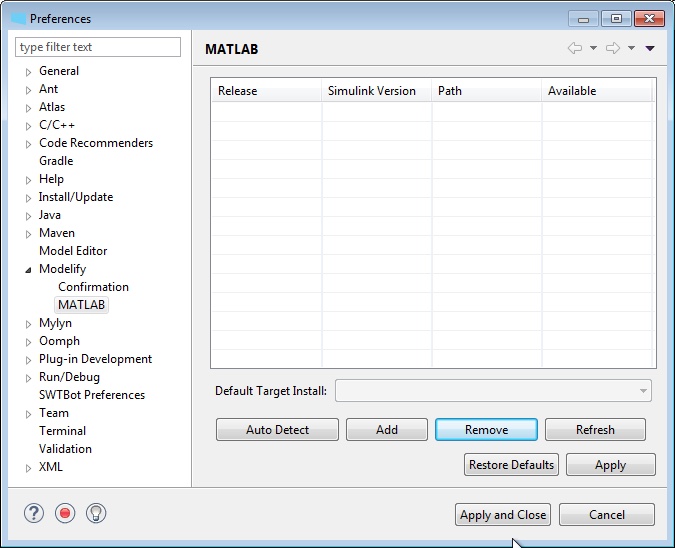Select Code Recommenders tree label
Image resolution: width=675 pixels, height=548 pixels.
coord(96,142)
